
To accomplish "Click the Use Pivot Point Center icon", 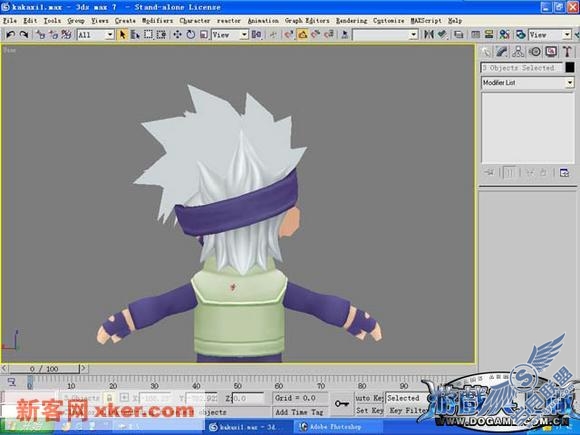I will [x=256, y=35].
